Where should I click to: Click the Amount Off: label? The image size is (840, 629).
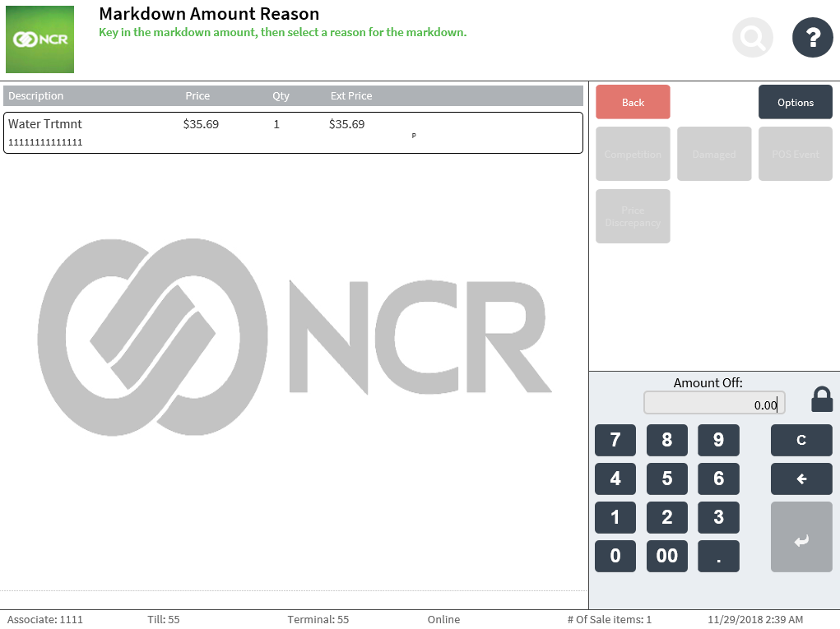pyautogui.click(x=708, y=383)
